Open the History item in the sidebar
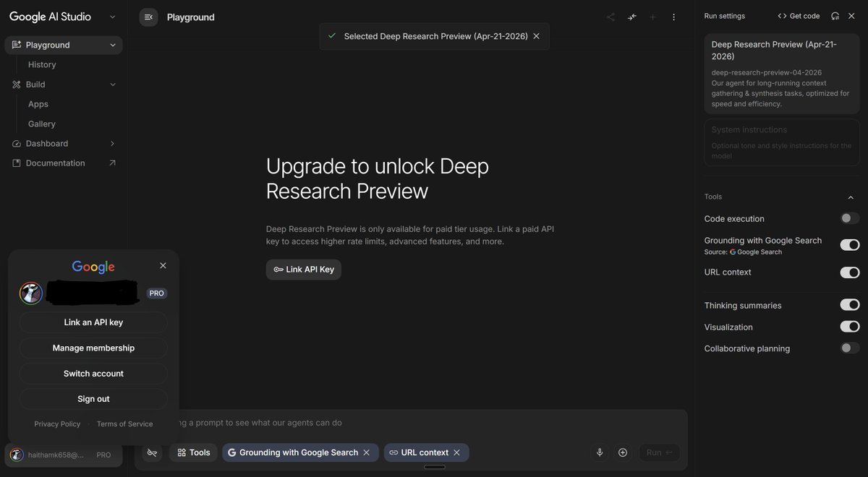The width and height of the screenshot is (868, 477). 42,65
